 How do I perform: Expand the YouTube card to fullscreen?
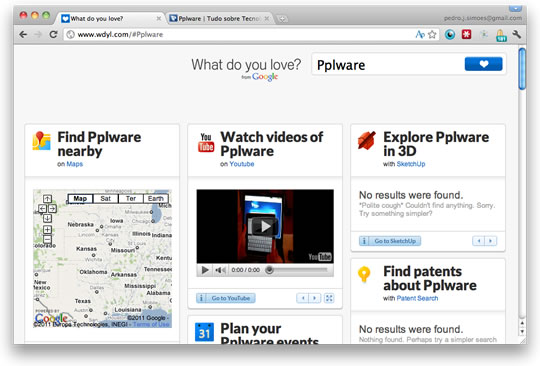[329, 298]
